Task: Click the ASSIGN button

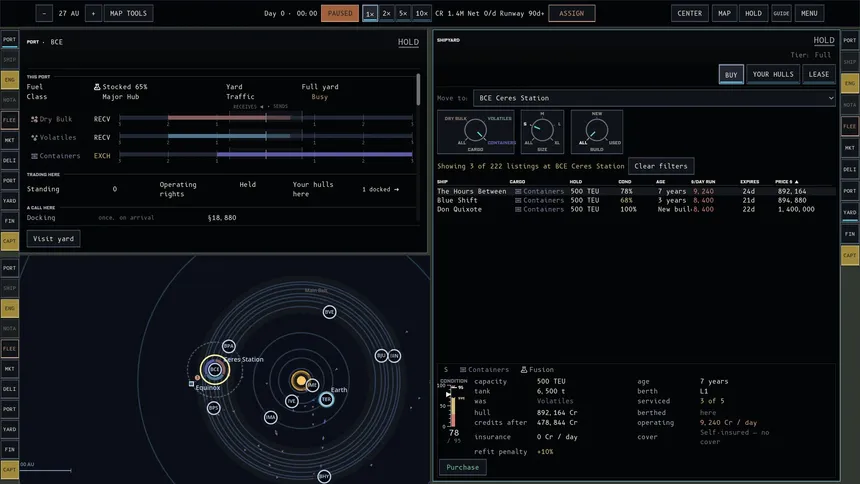Action: (572, 13)
